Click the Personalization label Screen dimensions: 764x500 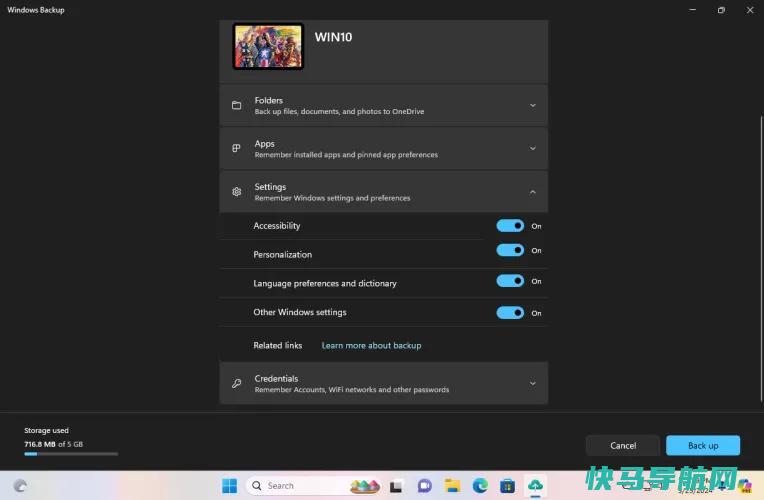coord(283,254)
